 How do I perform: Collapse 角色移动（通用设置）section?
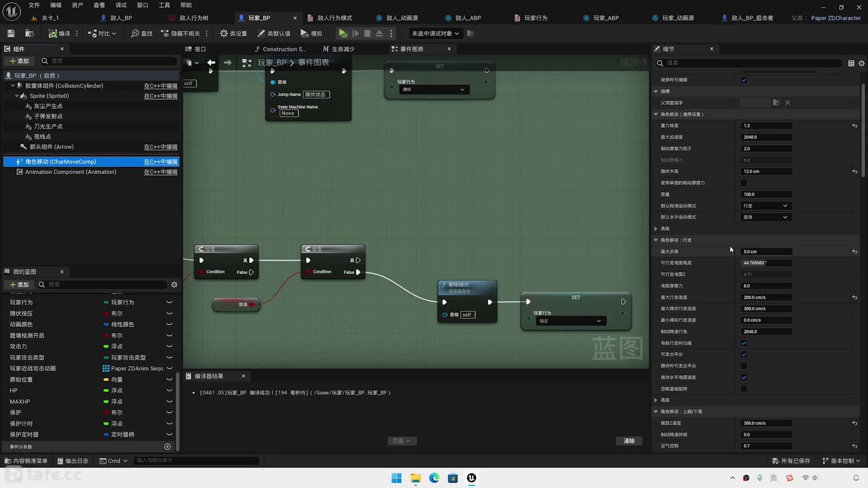pos(656,114)
